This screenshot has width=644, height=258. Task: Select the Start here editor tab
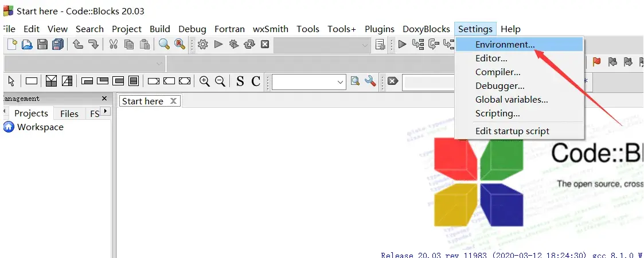(150, 101)
